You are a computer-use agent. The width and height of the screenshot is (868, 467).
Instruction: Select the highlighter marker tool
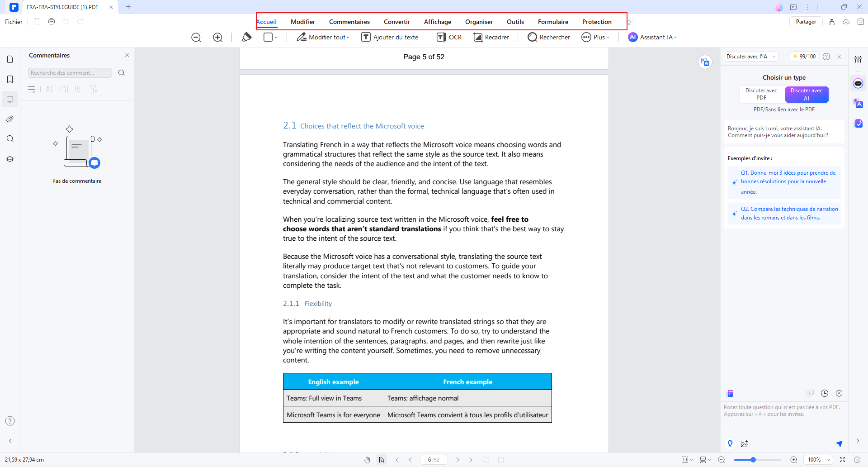(247, 37)
